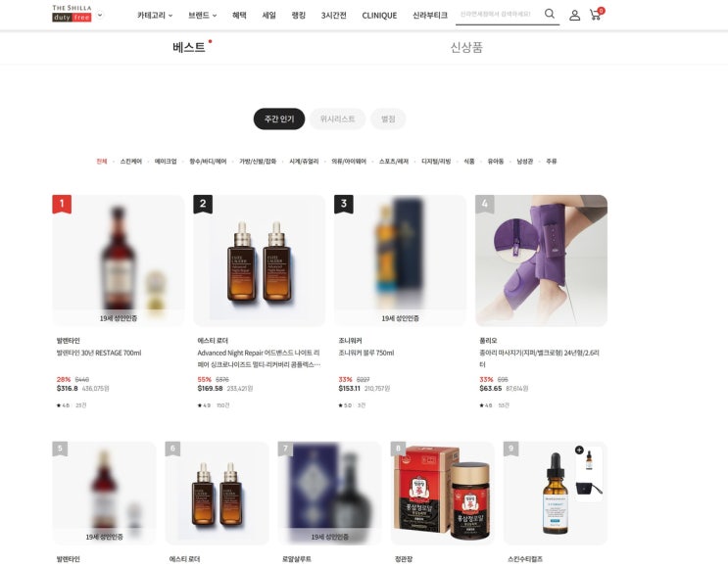
Task: Select the 전체 category filter
Action: 102,162
